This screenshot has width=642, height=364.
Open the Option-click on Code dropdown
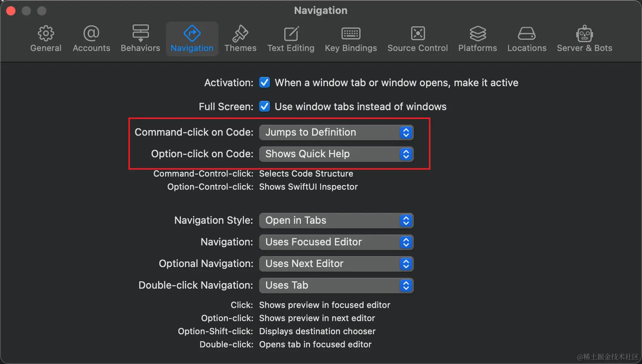tap(336, 154)
